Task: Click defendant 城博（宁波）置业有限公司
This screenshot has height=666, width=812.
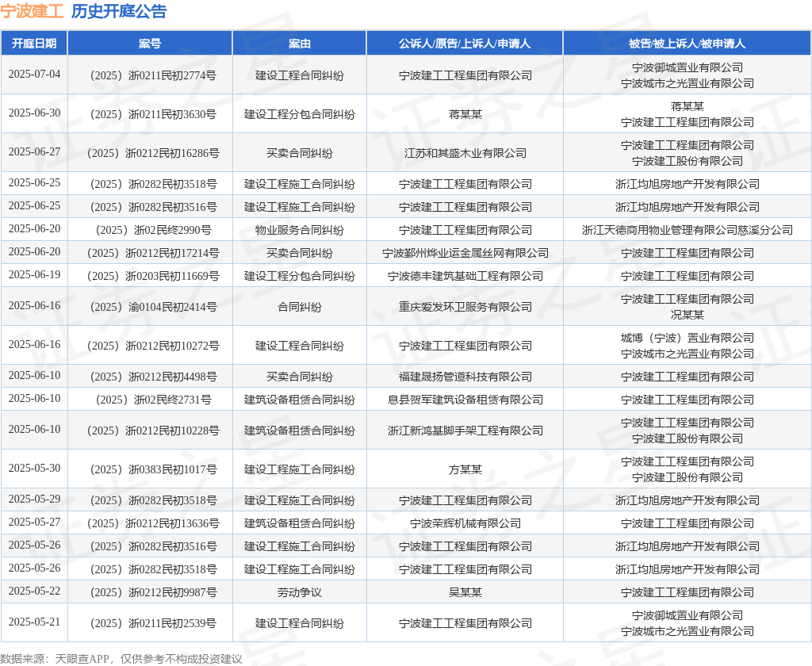Action: [688, 339]
